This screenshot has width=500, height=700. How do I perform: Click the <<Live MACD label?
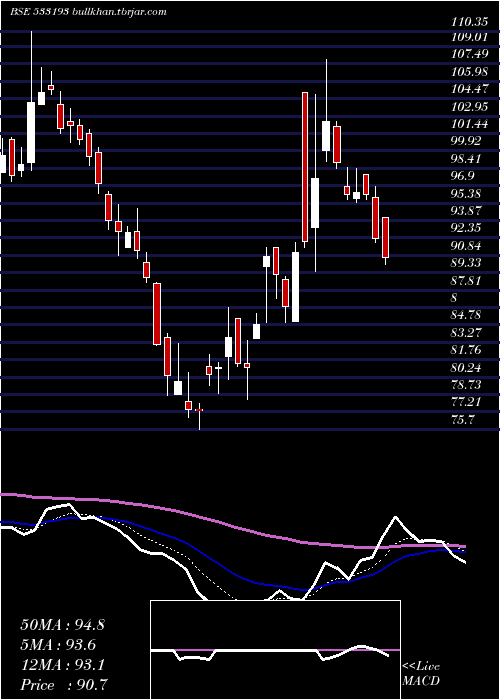click(x=421, y=674)
